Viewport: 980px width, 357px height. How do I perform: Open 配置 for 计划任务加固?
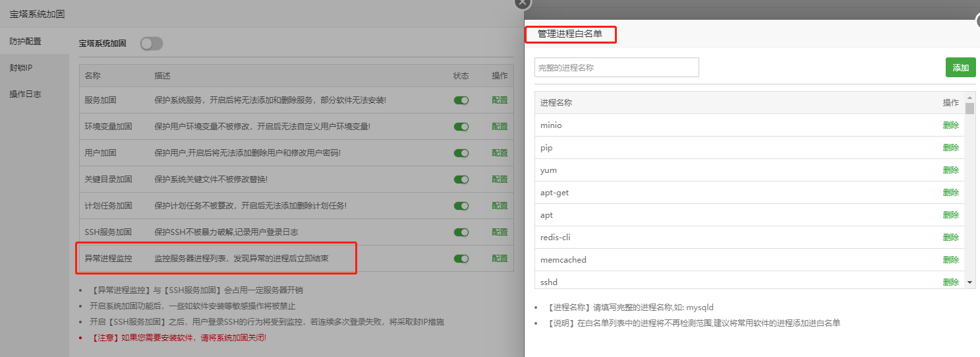pyautogui.click(x=500, y=206)
